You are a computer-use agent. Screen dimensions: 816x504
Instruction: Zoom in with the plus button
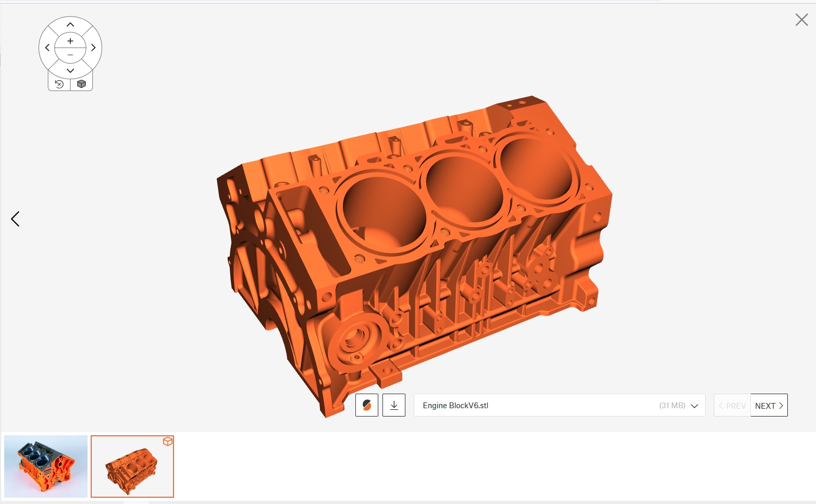pyautogui.click(x=70, y=41)
